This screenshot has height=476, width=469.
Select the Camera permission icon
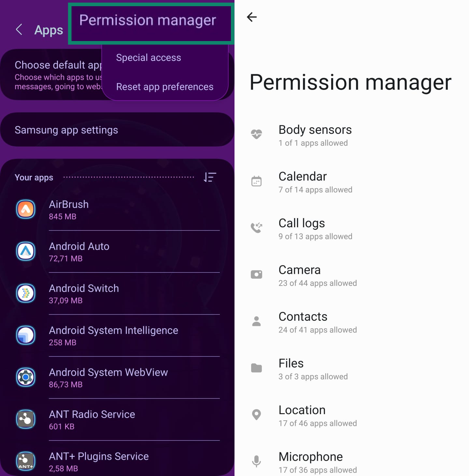point(256,274)
